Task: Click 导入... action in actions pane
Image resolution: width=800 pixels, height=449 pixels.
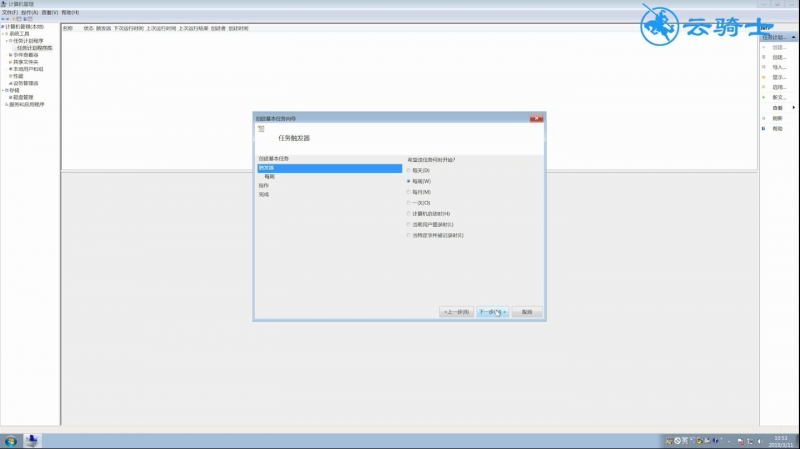Action: [x=779, y=67]
